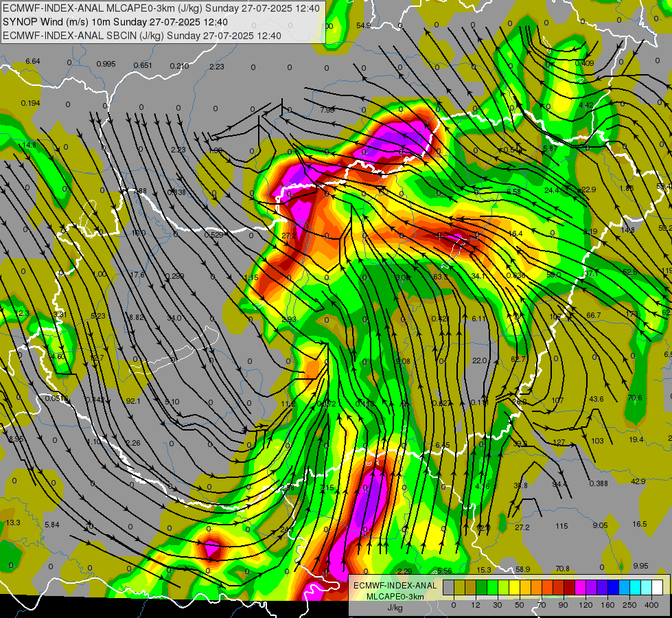Click the map value 17.6
This screenshot has height=618, width=672.
click(x=137, y=275)
